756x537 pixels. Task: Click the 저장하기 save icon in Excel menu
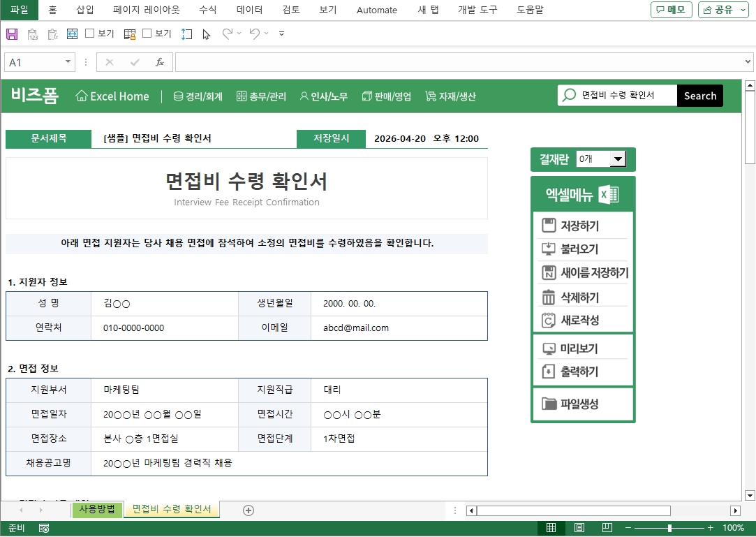(x=549, y=226)
